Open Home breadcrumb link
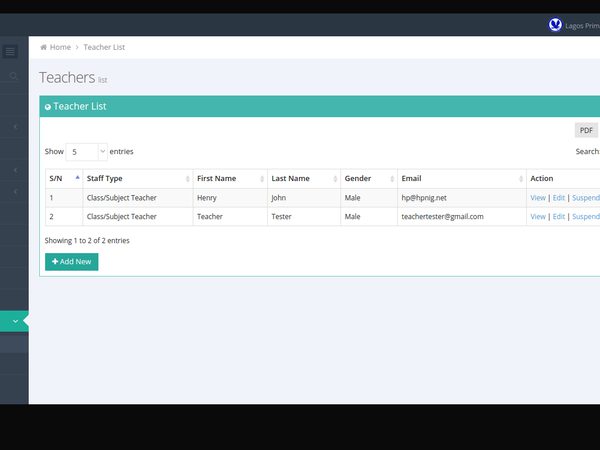The height and width of the screenshot is (450, 600). (x=60, y=47)
